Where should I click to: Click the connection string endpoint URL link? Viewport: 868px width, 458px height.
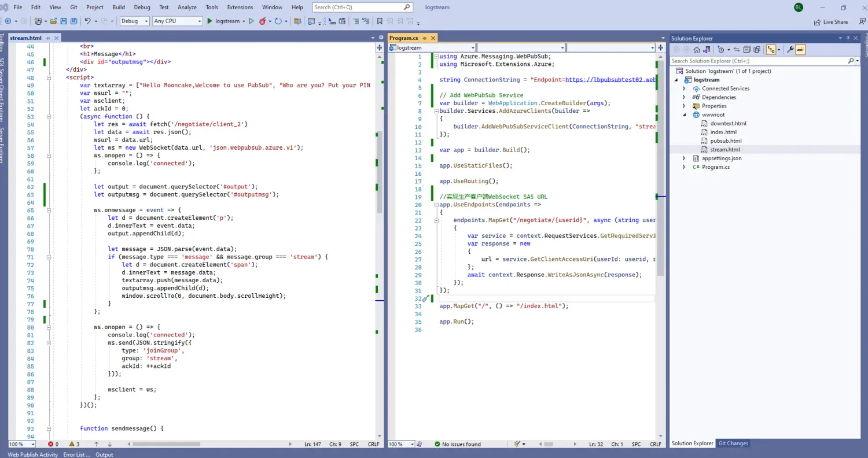pyautogui.click(x=610, y=80)
